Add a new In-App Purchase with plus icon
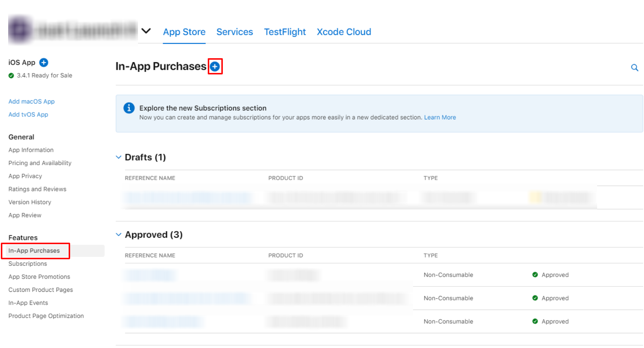The width and height of the screenshot is (644, 348). [215, 67]
